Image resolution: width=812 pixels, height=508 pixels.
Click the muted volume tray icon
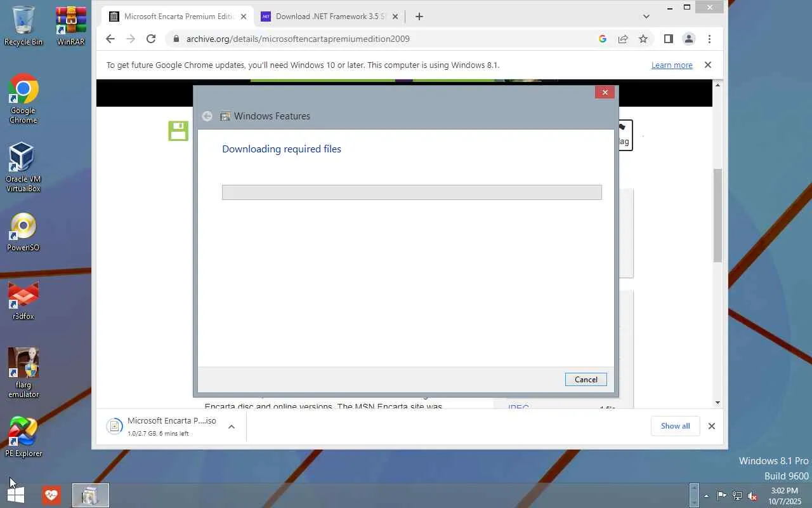coord(752,496)
